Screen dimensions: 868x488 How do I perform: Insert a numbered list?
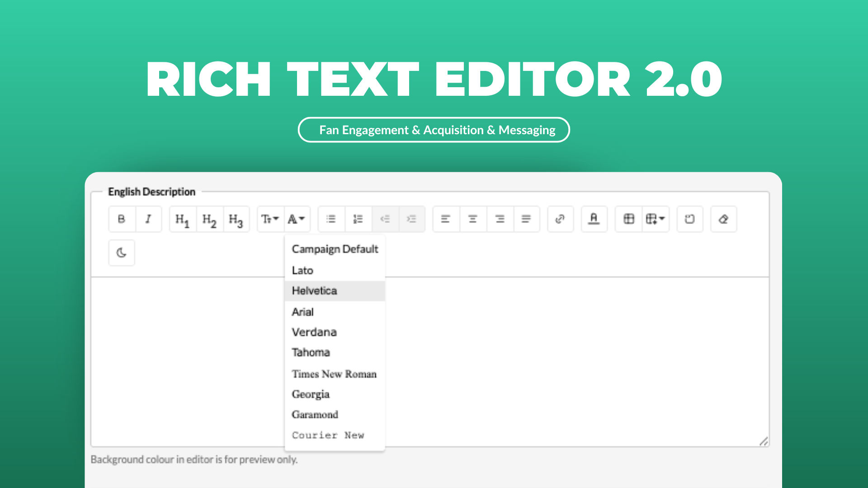pos(358,219)
